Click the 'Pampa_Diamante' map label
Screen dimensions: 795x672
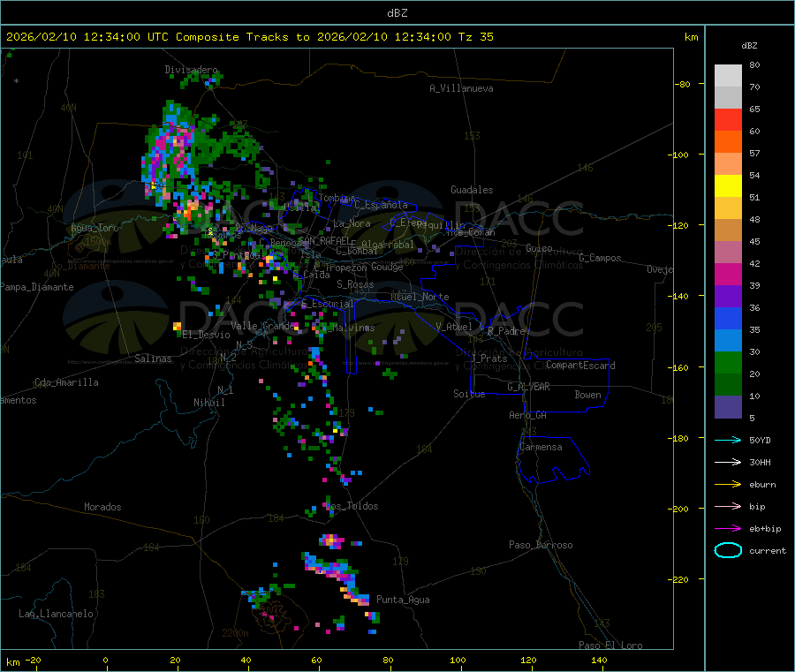[36, 287]
